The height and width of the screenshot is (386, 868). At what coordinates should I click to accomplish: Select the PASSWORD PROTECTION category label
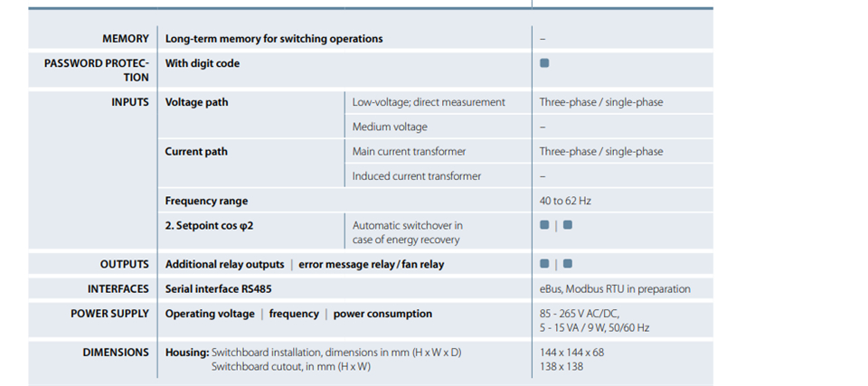coord(97,71)
